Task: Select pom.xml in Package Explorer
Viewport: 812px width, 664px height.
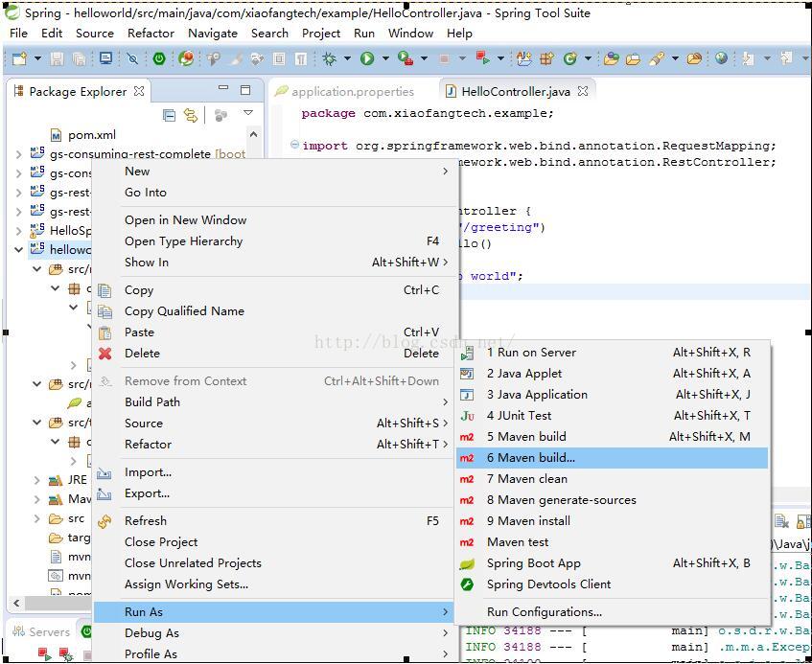Action: click(x=92, y=135)
